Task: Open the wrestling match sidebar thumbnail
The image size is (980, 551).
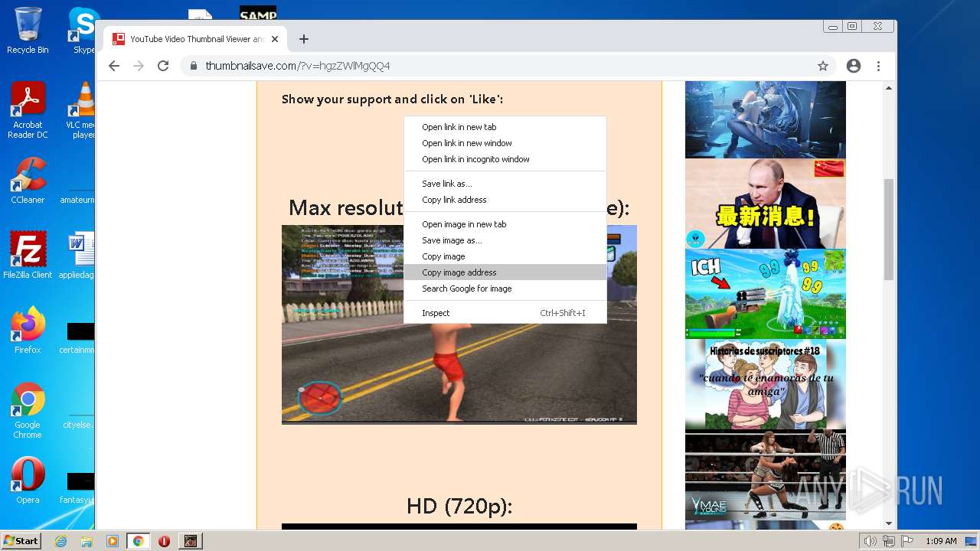Action: point(766,475)
